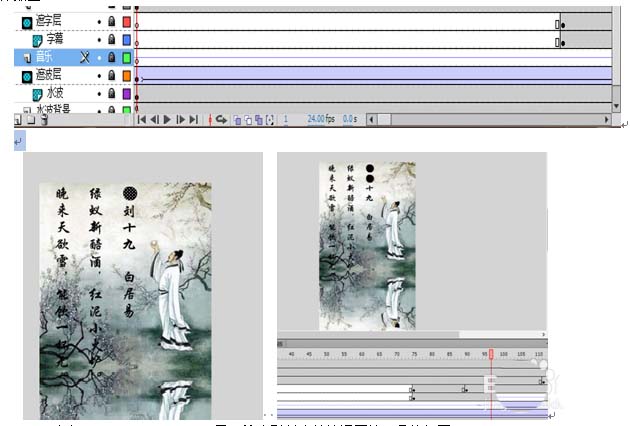Image resolution: width=630 pixels, height=426 pixels.
Task: Click purple outline color swatch of 水波
Action: [127, 94]
